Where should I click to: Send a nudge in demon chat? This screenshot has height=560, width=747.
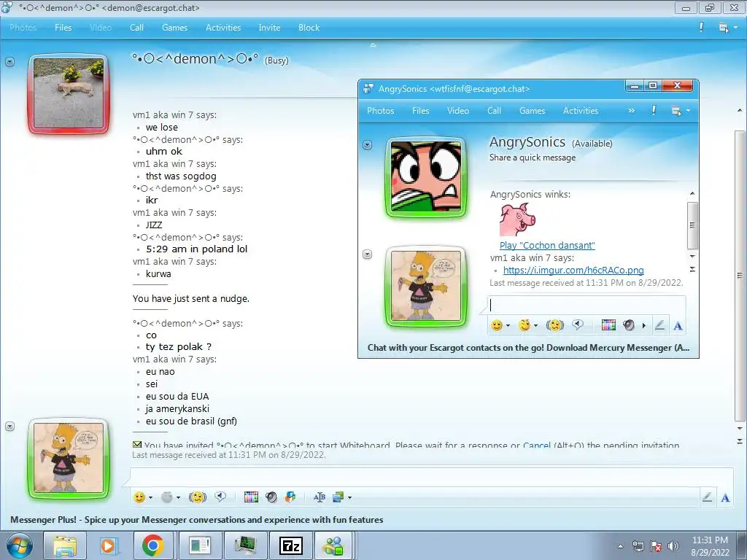coord(197,497)
